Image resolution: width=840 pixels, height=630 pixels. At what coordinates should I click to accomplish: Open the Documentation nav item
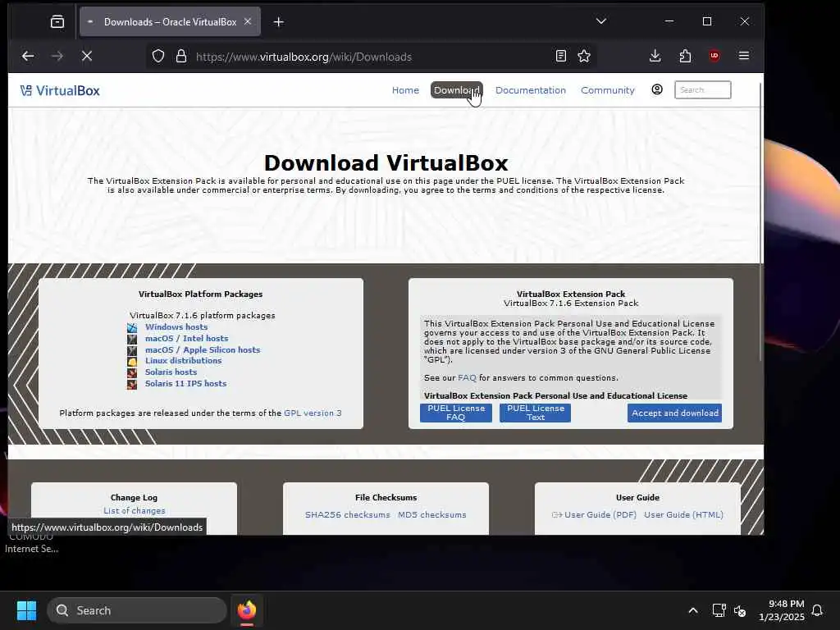(531, 90)
